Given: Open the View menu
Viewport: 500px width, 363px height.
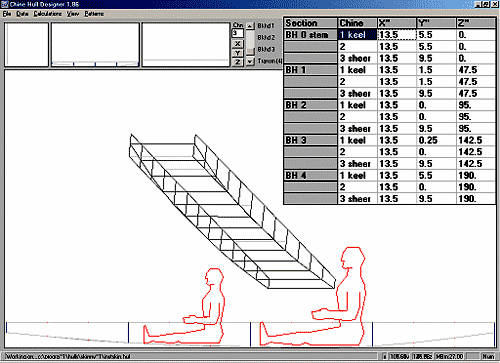Looking at the screenshot, I should 73,14.
